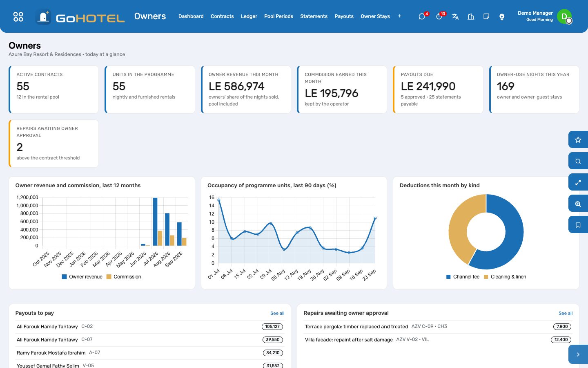Click the 34,210 payout amount badge
The image size is (588, 368).
click(273, 353)
